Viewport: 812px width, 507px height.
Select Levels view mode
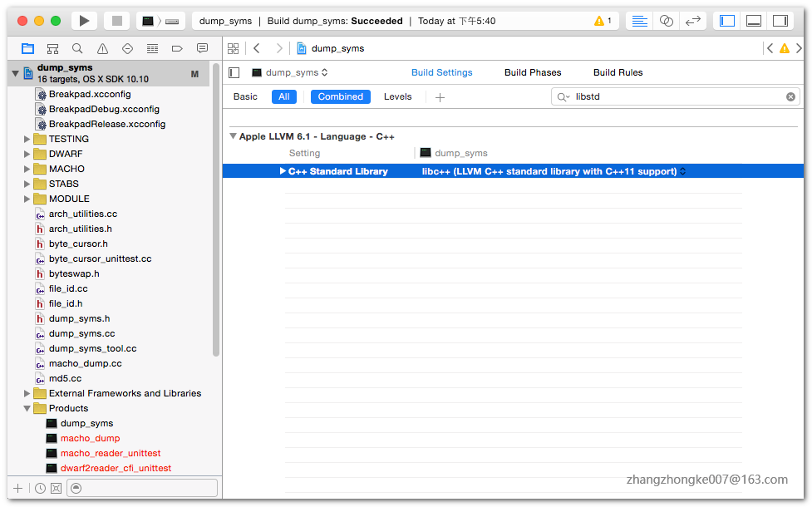click(397, 97)
